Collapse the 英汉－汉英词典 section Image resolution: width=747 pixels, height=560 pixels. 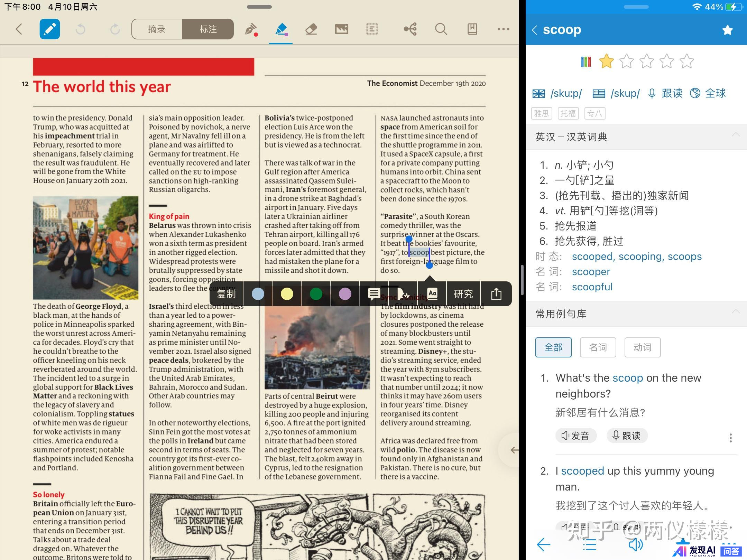pos(736,135)
